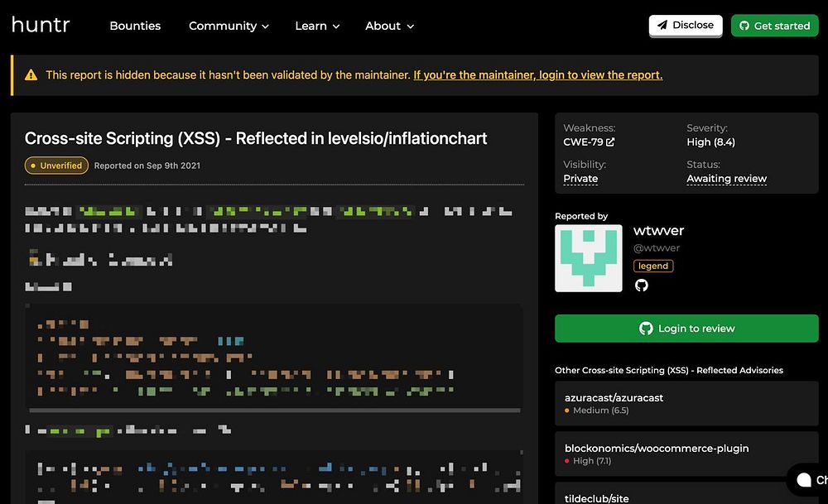Screen dimensions: 828x504
Task: Click the Get started button
Action: tap(775, 26)
